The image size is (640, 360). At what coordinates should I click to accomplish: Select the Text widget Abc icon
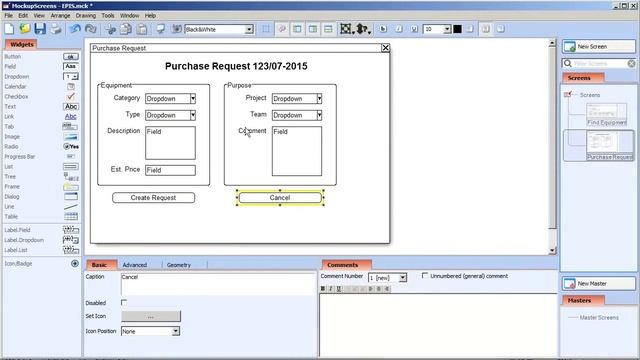(x=71, y=107)
